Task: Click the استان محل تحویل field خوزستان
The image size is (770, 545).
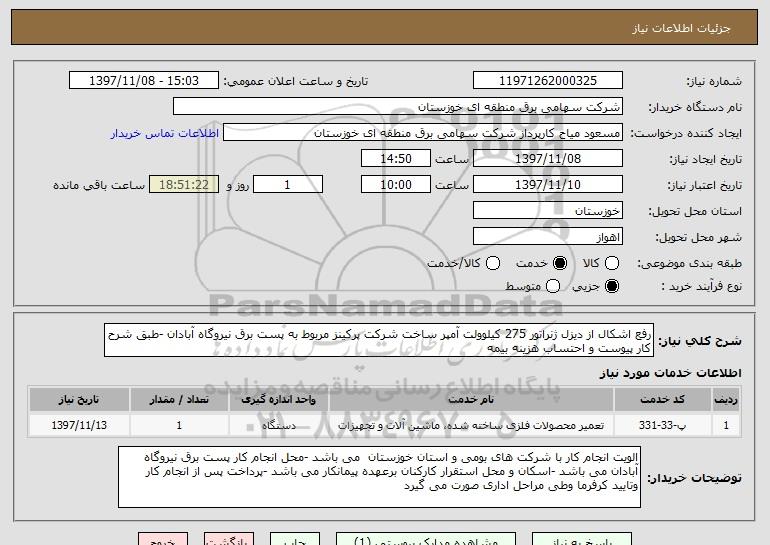Action: [548, 211]
